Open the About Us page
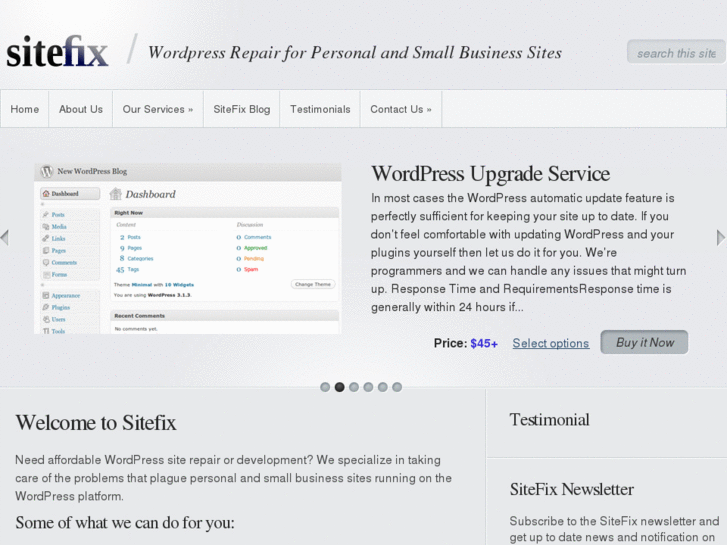The width and height of the screenshot is (727, 545). (81, 109)
